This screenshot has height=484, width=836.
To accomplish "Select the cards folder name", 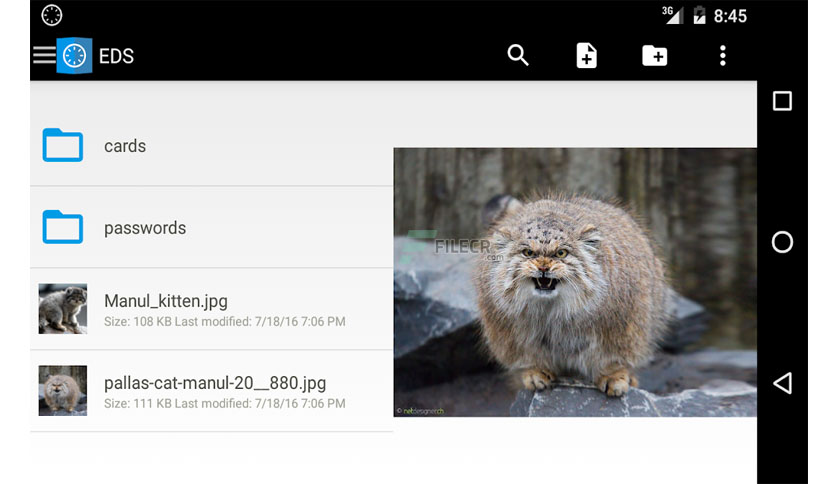I will pyautogui.click(x=125, y=146).
